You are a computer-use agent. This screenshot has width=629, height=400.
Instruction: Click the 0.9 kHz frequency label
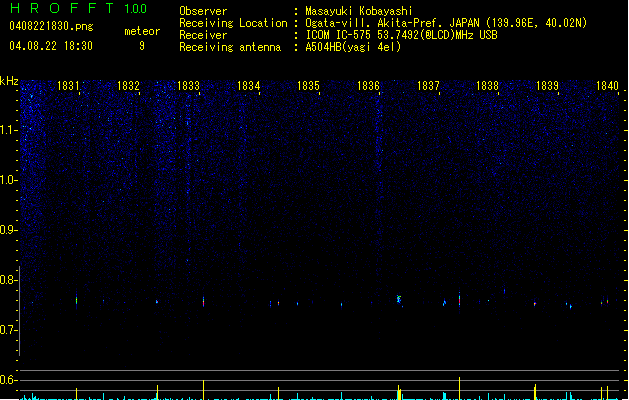click(8, 230)
